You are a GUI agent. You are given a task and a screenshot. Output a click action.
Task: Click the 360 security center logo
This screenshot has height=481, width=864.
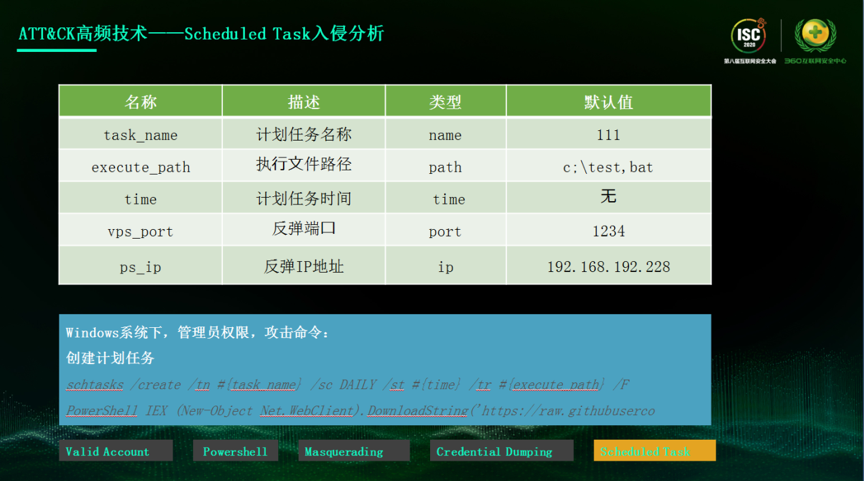pyautogui.click(x=816, y=41)
